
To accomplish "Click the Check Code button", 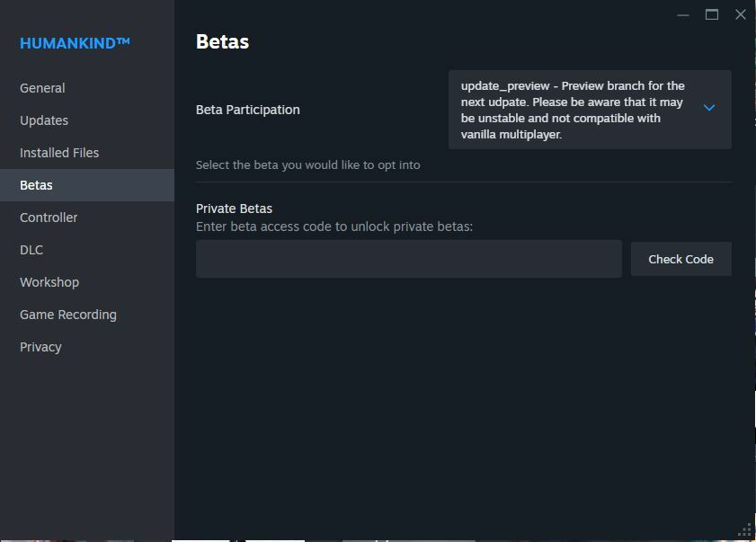I will coord(680,259).
